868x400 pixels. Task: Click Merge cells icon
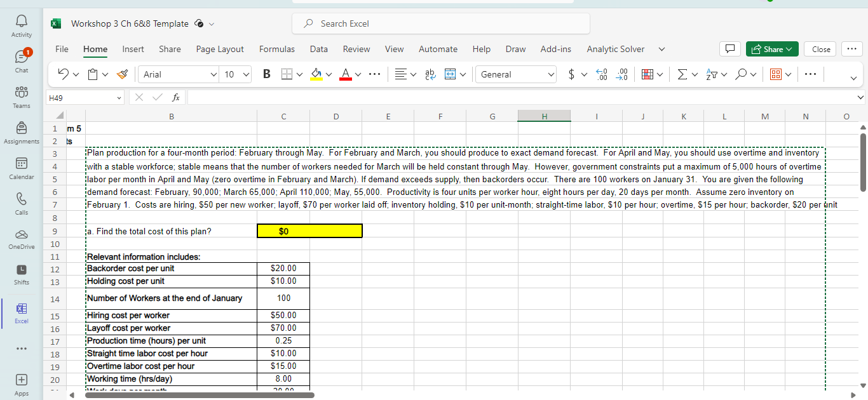click(450, 74)
